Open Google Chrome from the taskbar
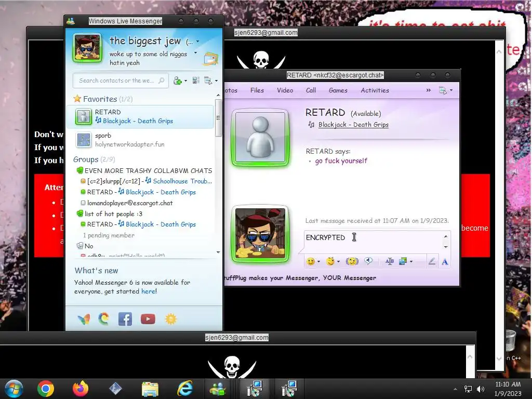The image size is (532, 399). (x=46, y=389)
